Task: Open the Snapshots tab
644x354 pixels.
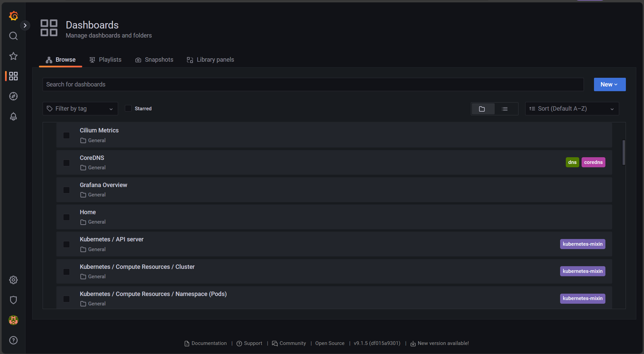Action: pos(159,59)
